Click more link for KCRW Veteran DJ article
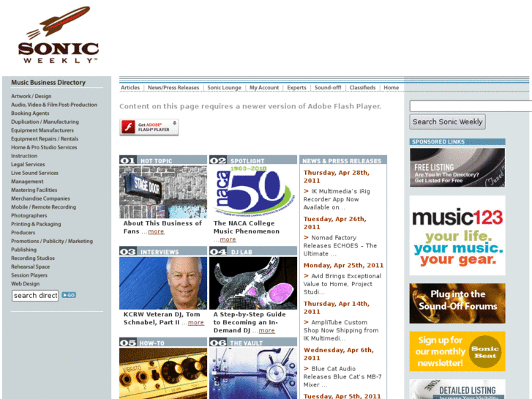 click(196, 322)
